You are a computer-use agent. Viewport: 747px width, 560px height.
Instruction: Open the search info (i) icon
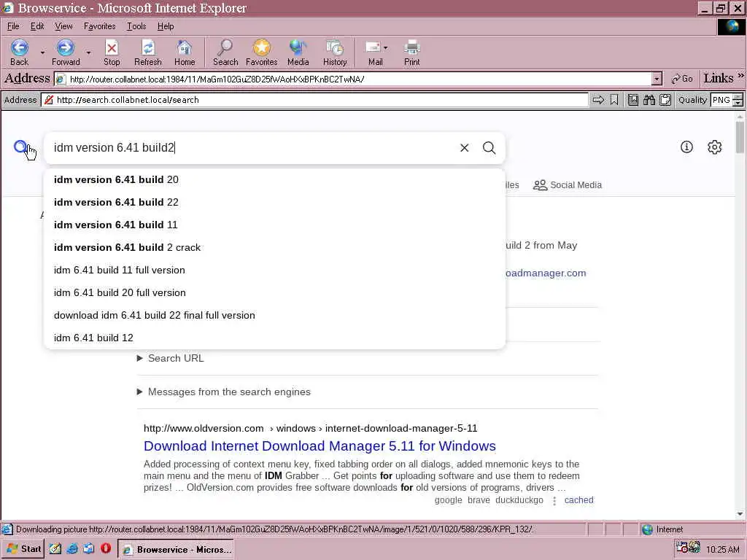coord(686,147)
